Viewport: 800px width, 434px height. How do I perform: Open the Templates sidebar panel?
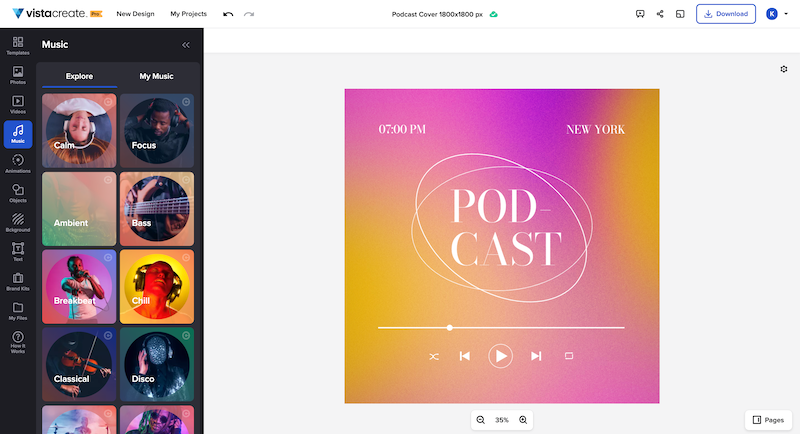click(18, 45)
